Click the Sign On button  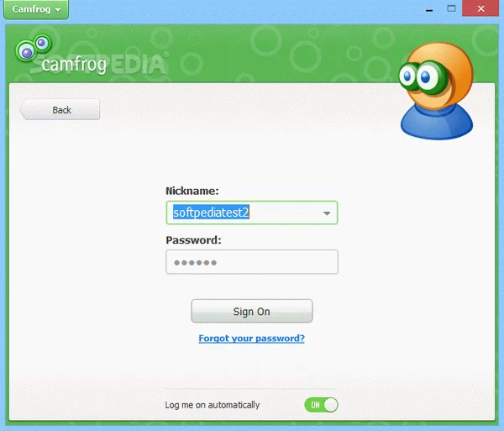(x=252, y=311)
